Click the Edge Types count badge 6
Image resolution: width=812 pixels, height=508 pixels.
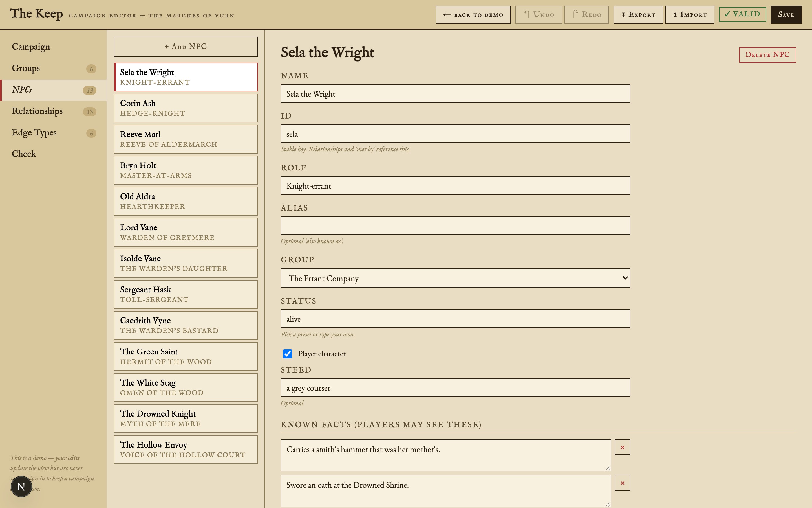tap(91, 133)
